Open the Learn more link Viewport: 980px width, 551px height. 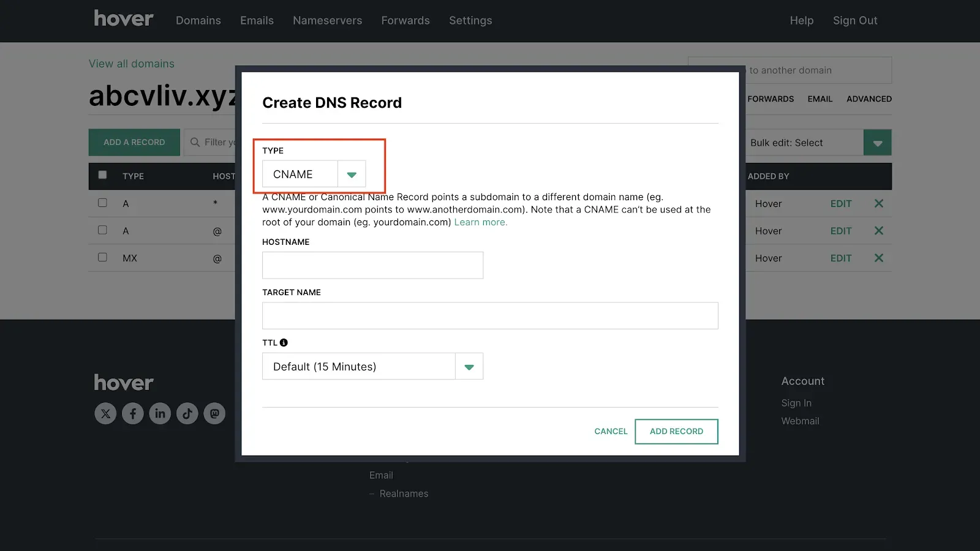click(481, 222)
